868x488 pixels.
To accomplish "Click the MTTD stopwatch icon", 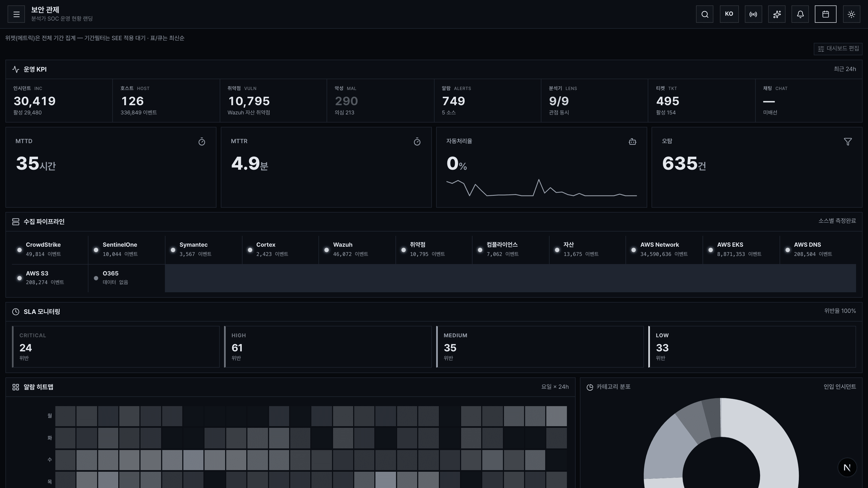I will tap(202, 142).
